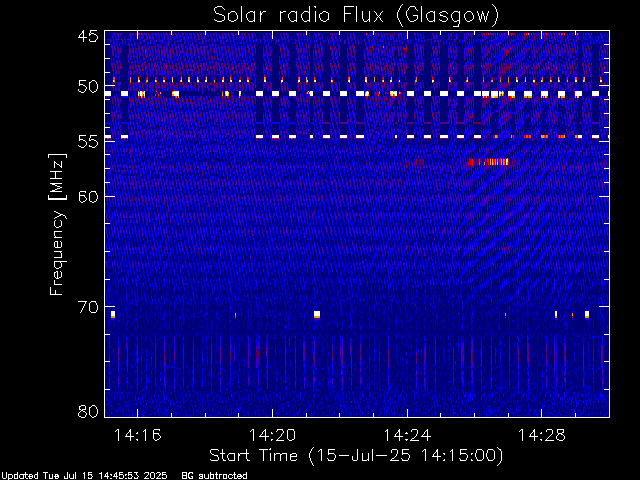
Task: Click the '80' frequency tick label
Action: 88,411
